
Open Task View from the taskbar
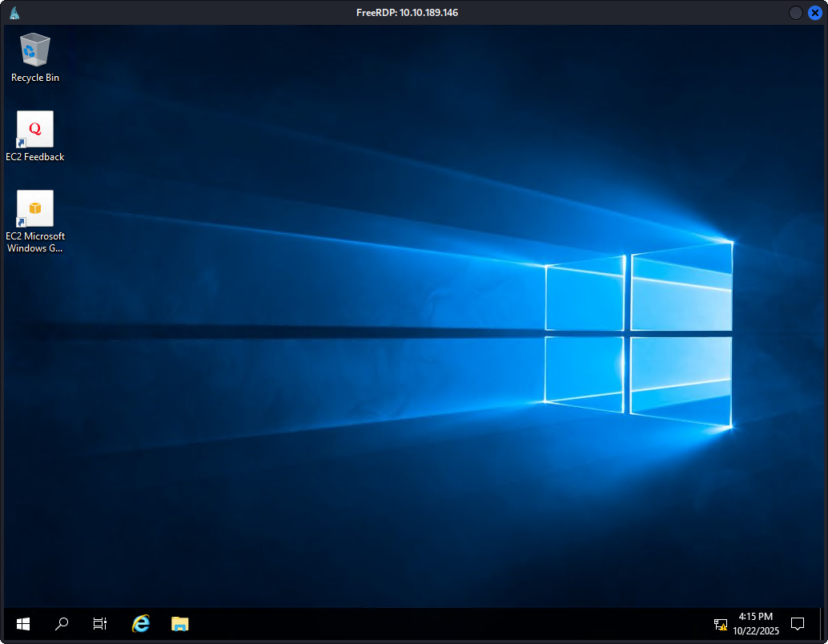100,624
